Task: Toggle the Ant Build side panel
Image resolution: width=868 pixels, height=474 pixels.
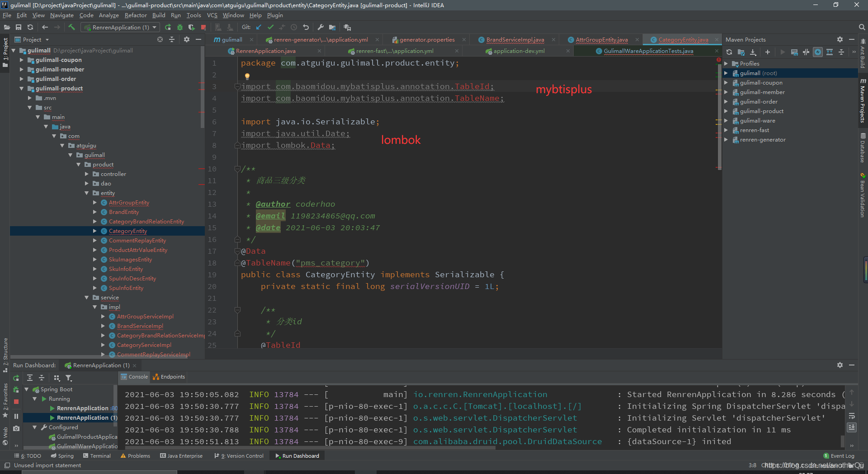Action: [863, 54]
